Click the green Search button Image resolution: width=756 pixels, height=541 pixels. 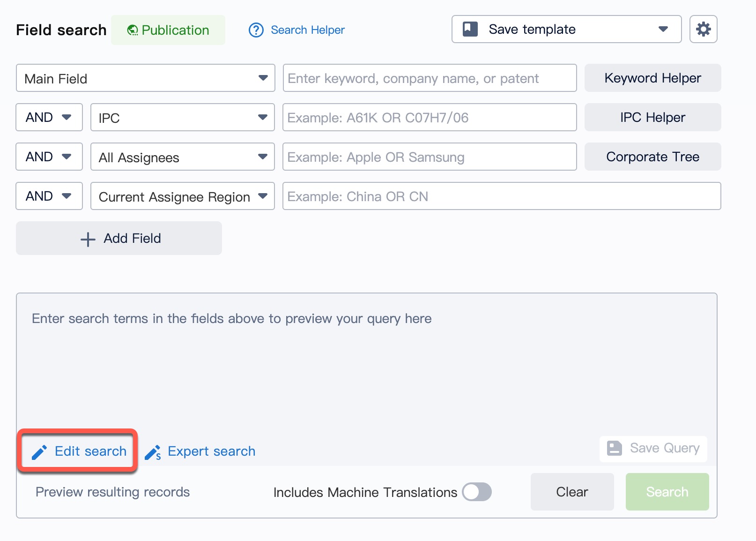click(x=667, y=492)
